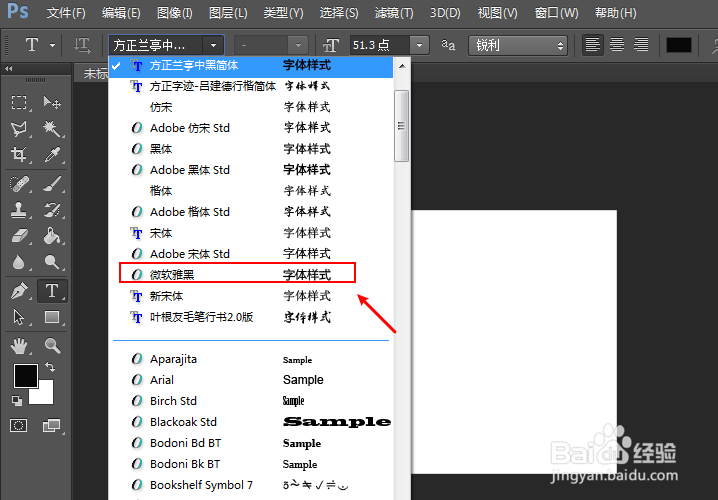This screenshot has width=718, height=500.
Task: Choose the 新宋体 font
Action: coord(250,296)
